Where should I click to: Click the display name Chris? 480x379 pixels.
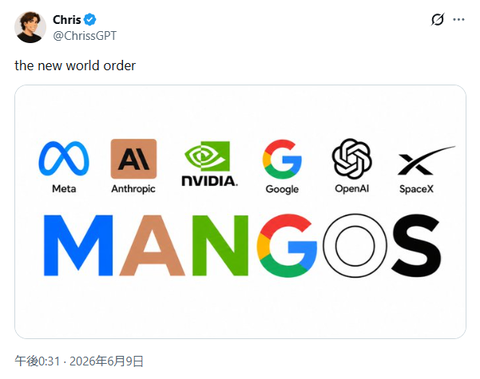tap(67, 20)
